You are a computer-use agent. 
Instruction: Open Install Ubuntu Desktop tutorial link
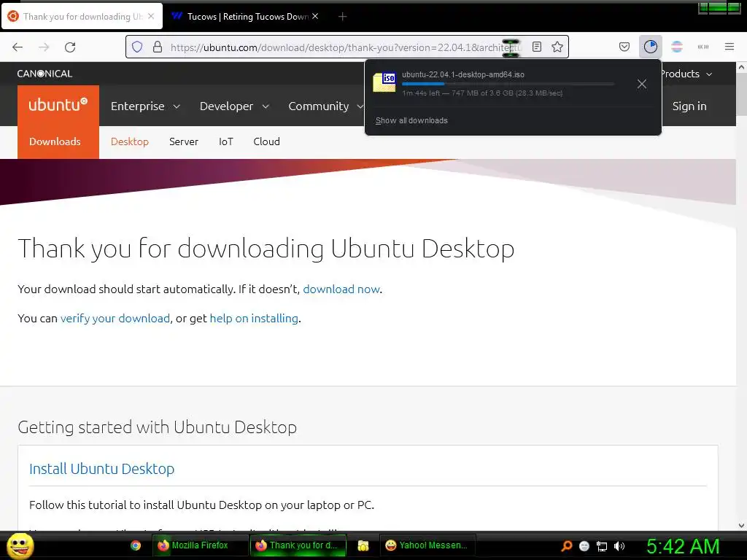pos(102,469)
